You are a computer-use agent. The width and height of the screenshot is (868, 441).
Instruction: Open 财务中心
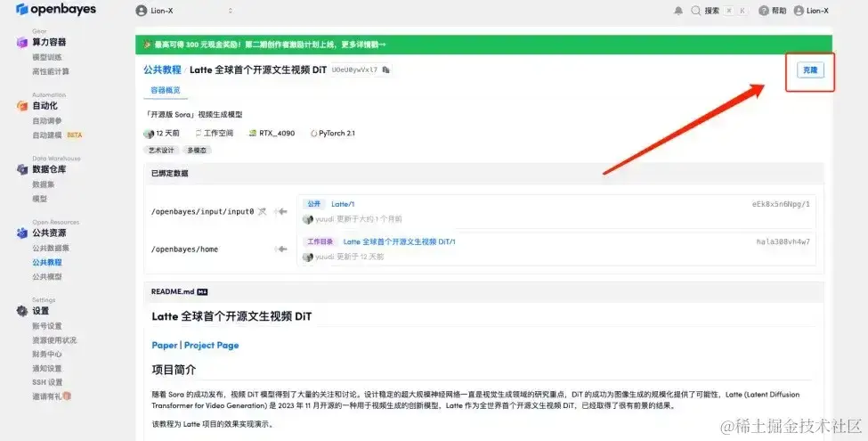47,354
